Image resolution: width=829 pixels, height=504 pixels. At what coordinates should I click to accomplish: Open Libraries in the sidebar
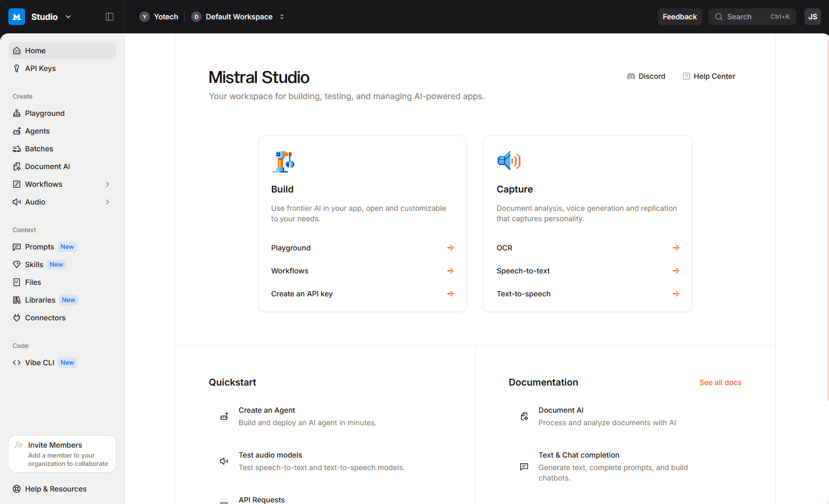62,300
